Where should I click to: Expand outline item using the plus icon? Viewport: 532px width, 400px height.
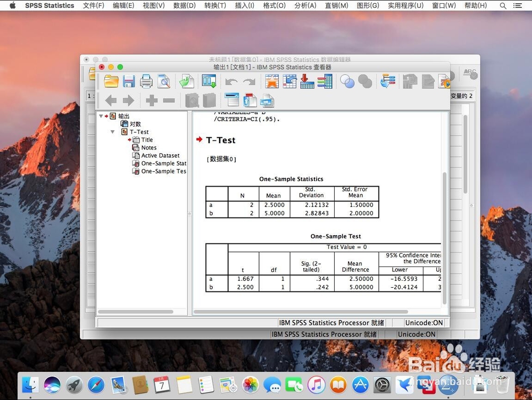pos(151,101)
